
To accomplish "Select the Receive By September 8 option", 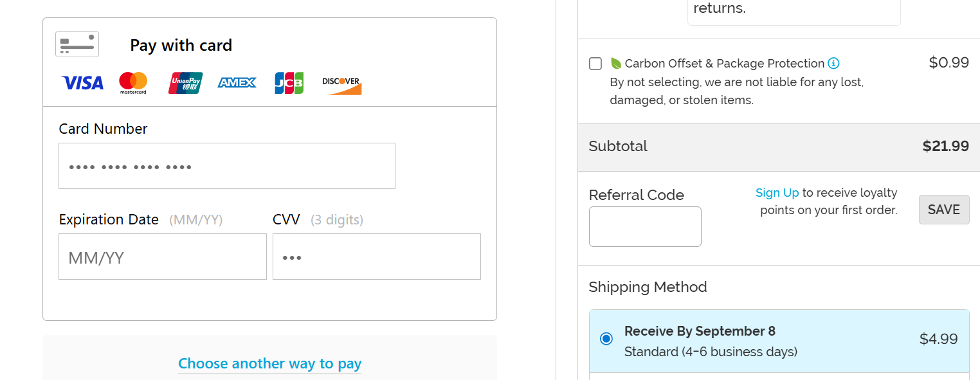I will (x=700, y=332).
